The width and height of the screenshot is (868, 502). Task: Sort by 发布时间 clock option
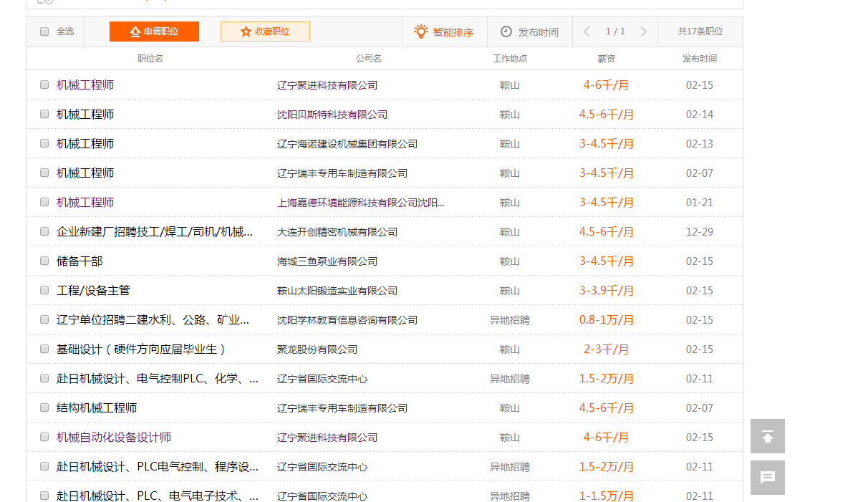pos(529,32)
